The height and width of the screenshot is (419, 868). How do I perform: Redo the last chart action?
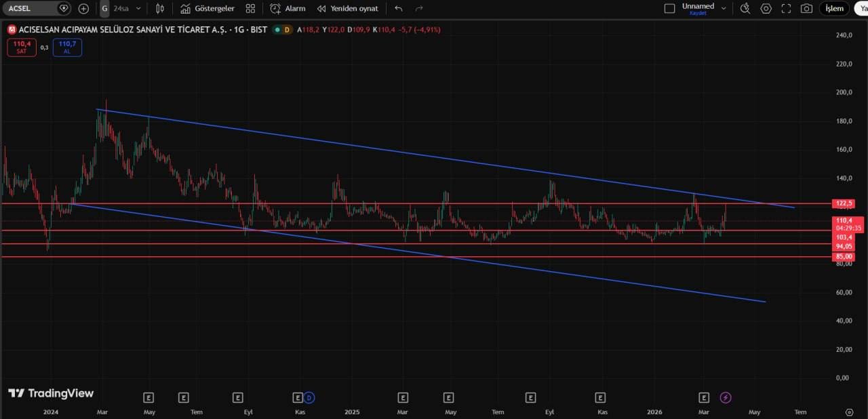coord(419,9)
